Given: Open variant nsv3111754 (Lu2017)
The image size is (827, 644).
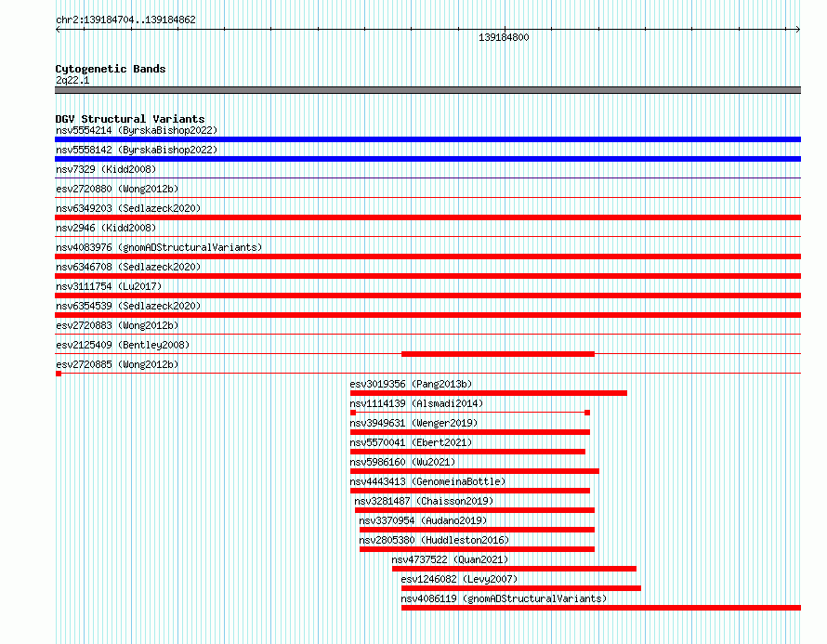Looking at the screenshot, I should [109, 286].
